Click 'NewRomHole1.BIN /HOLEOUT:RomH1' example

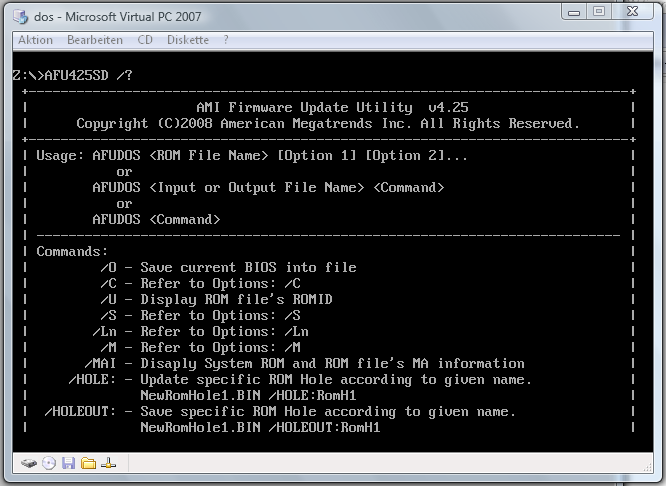click(x=260, y=427)
